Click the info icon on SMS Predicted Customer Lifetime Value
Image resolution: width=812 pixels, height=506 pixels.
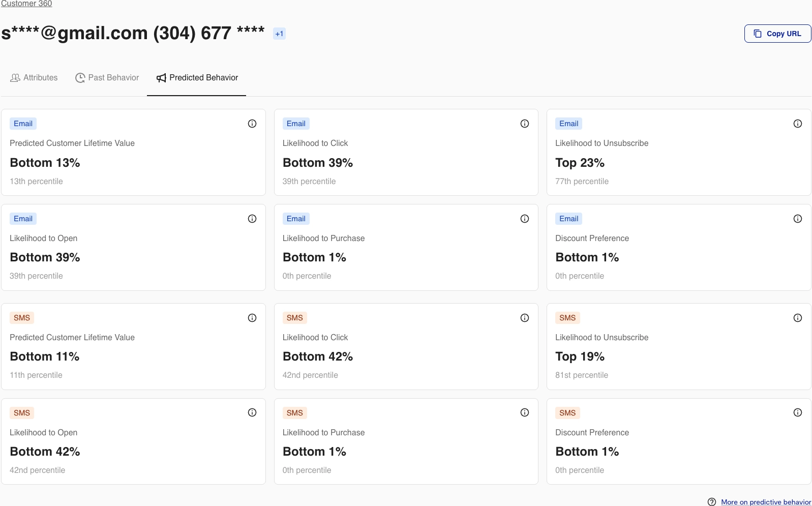point(252,318)
